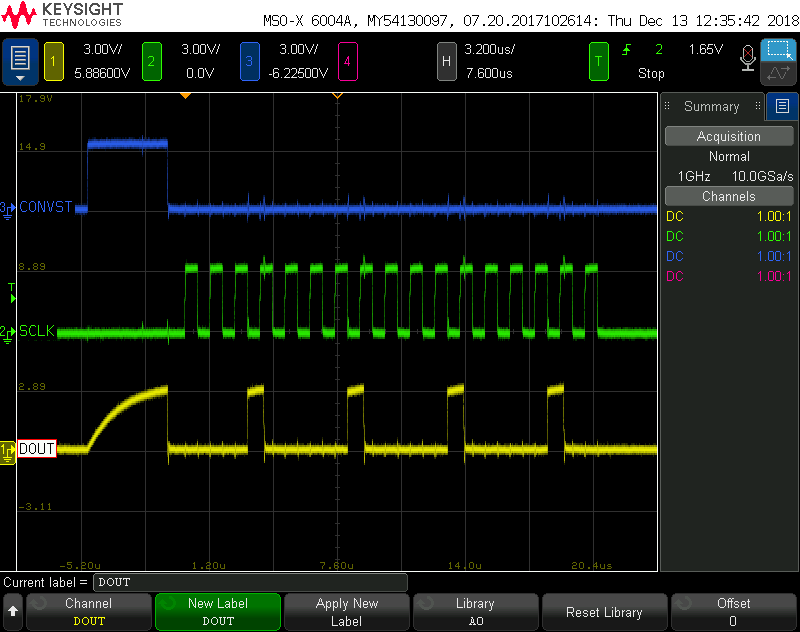Toggle channel 2 green button

152,62
